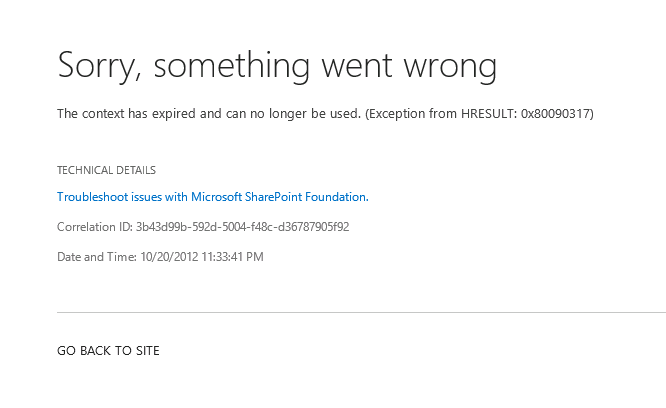Click the 'Correlation ID:' label
The image size is (666, 408).
point(95,227)
